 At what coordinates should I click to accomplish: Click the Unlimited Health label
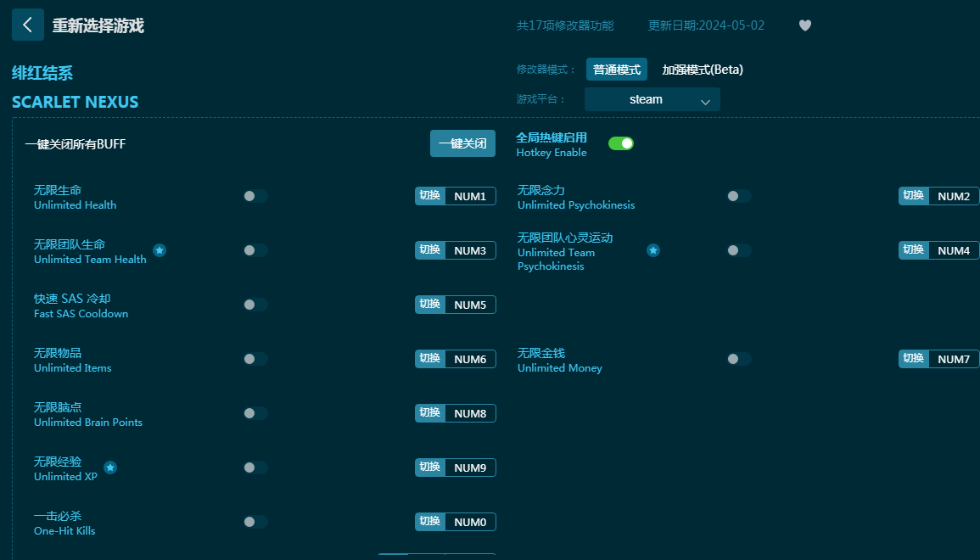pos(75,205)
